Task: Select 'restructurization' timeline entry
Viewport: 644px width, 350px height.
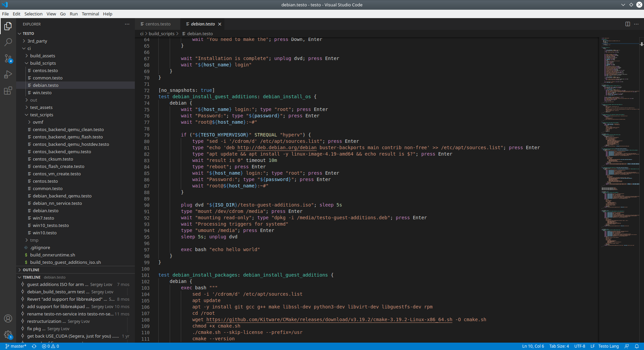Action: pos(75,322)
